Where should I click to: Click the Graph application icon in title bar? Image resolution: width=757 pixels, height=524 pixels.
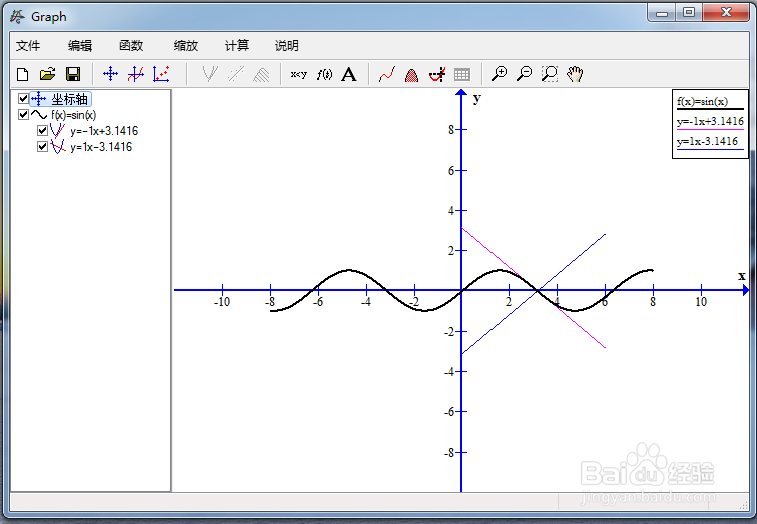(x=17, y=17)
